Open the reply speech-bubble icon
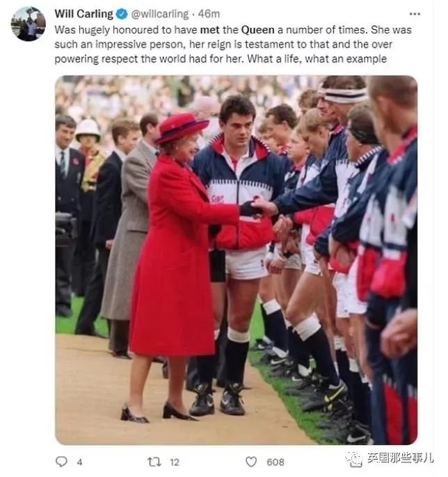This screenshot has width=448, height=477. click(x=61, y=462)
